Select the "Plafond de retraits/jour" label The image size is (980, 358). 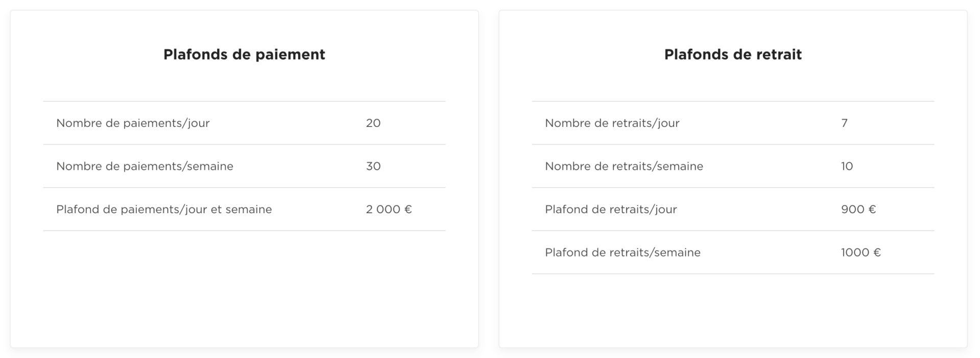611,210
